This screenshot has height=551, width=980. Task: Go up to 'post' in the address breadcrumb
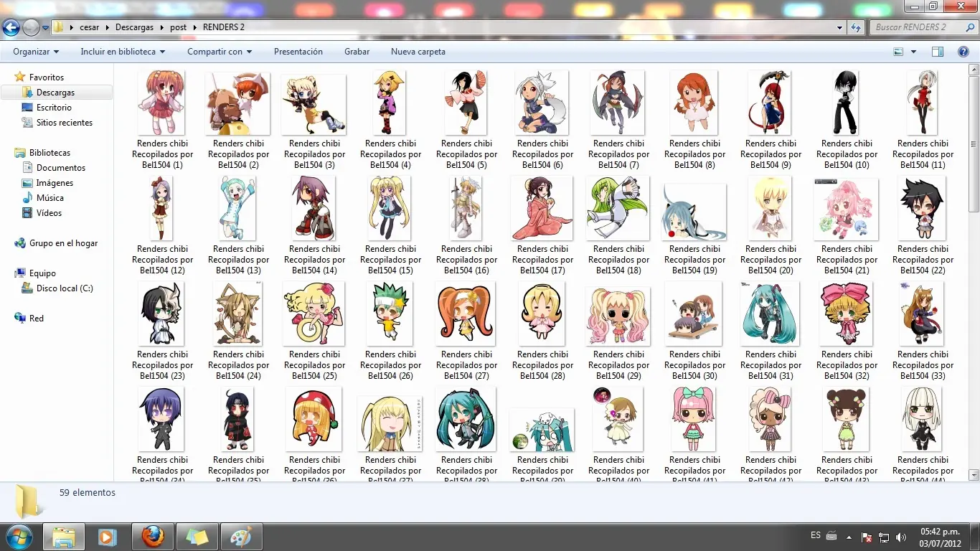(x=178, y=27)
